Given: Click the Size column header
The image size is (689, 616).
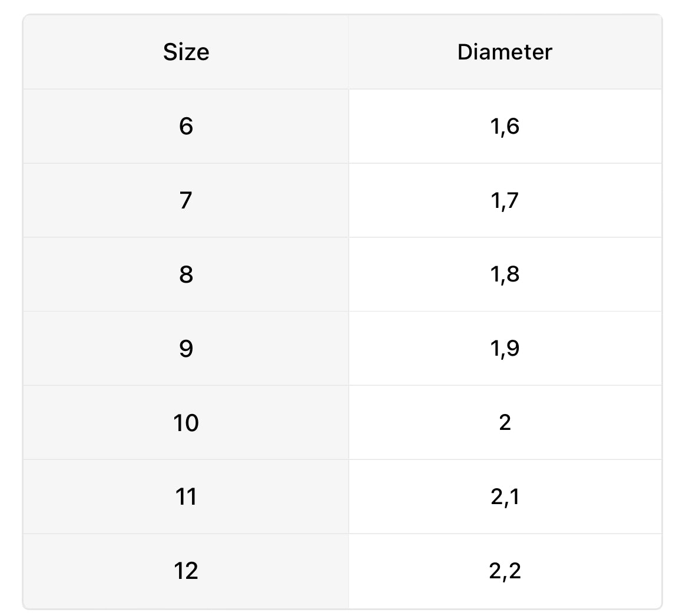Looking at the screenshot, I should pyautogui.click(x=186, y=52).
